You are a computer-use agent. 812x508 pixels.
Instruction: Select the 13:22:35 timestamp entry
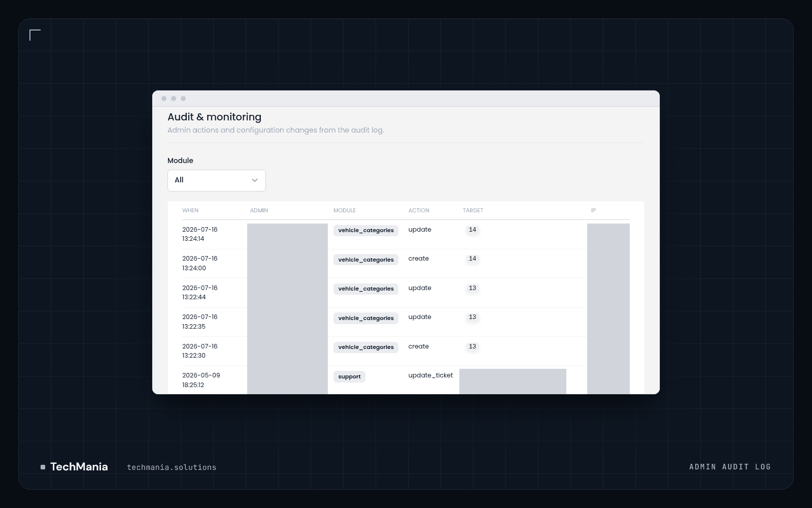pyautogui.click(x=200, y=322)
